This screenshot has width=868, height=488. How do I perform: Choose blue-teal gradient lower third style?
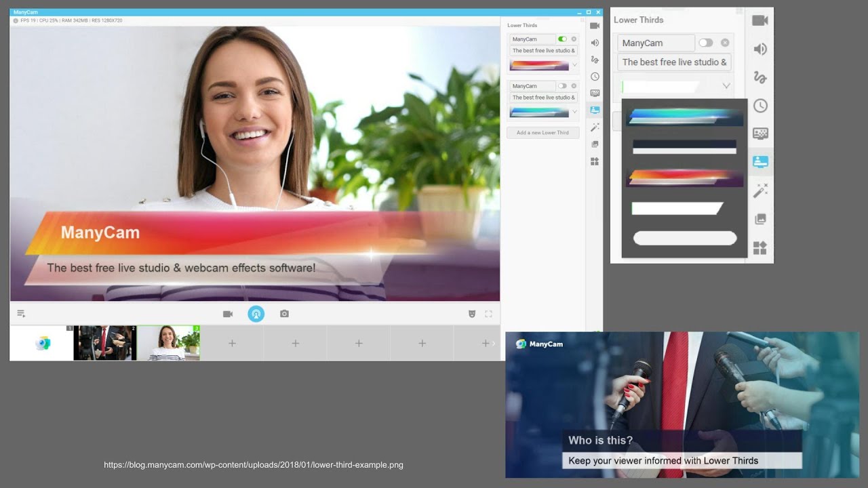coord(684,117)
